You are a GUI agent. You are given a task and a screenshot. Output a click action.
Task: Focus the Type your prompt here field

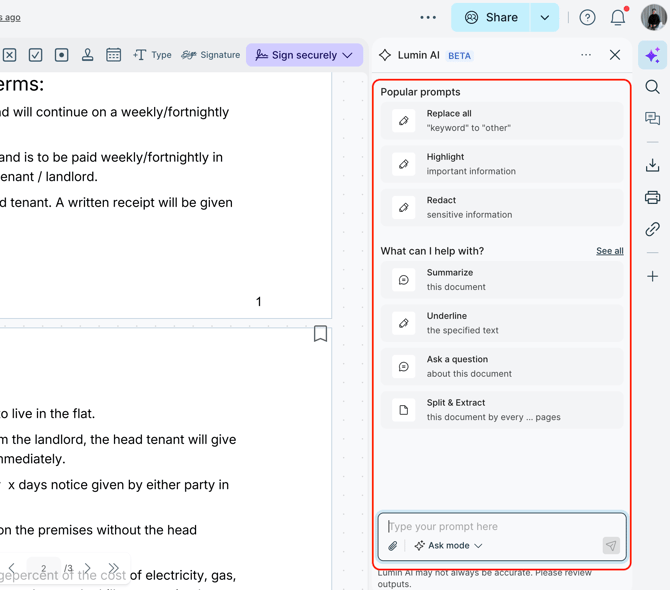(502, 526)
